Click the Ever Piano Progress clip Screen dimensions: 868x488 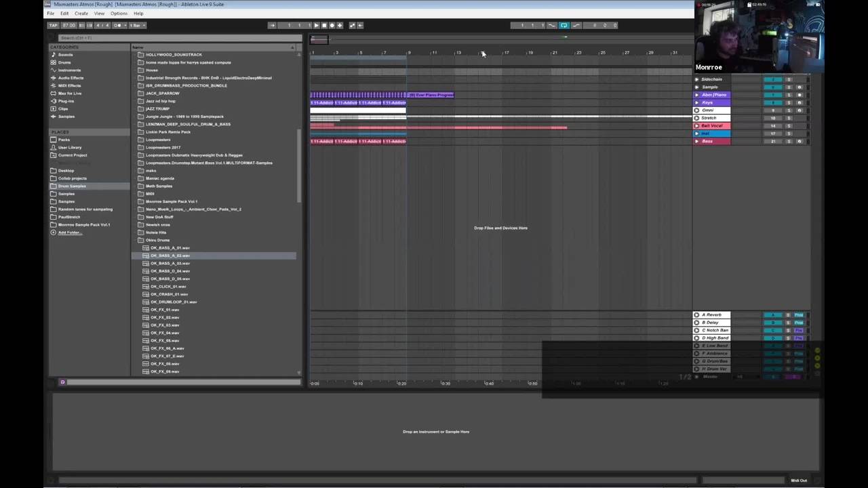[x=431, y=95]
